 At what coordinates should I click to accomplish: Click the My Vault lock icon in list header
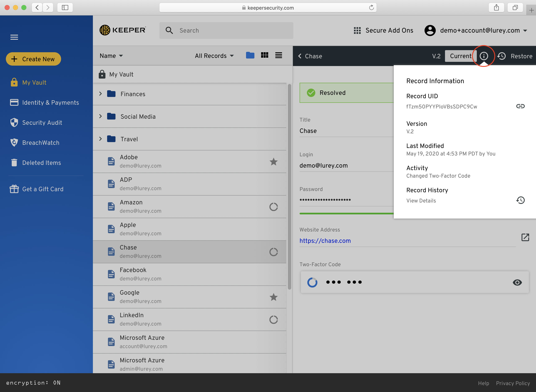102,74
